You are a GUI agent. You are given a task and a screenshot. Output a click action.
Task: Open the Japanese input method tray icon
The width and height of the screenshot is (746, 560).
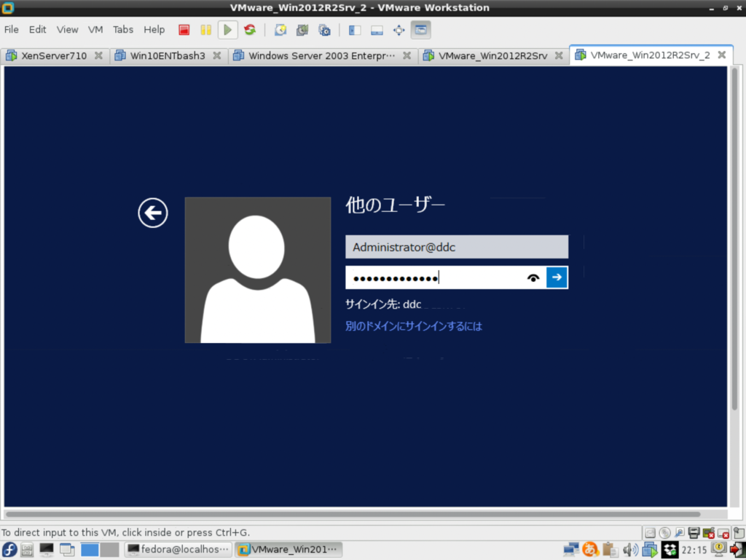[590, 550]
